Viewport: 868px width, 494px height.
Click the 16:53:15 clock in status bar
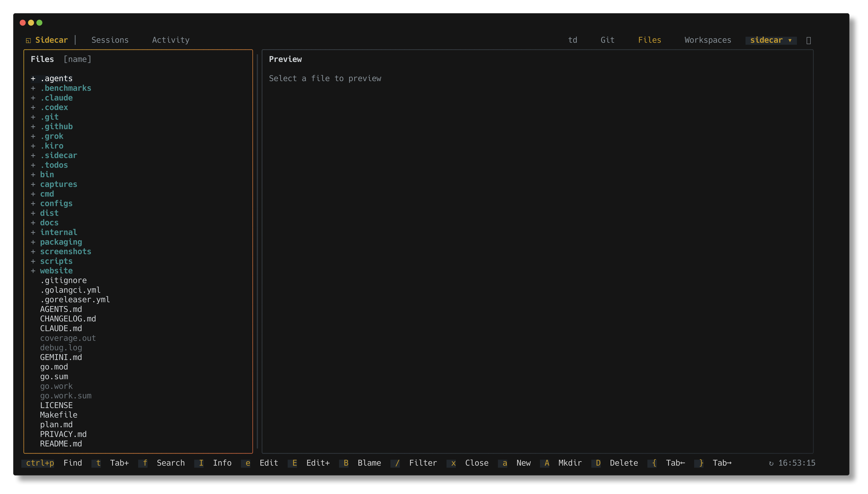click(797, 463)
